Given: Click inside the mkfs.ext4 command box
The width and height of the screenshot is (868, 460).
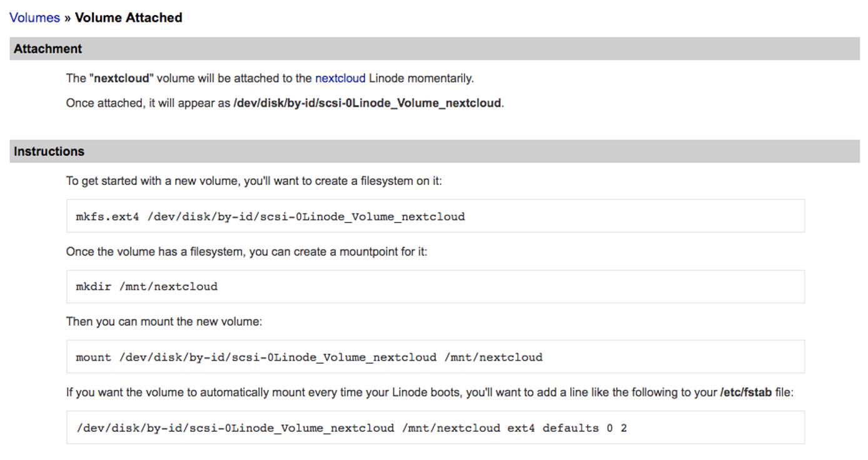Looking at the screenshot, I should click(x=435, y=217).
